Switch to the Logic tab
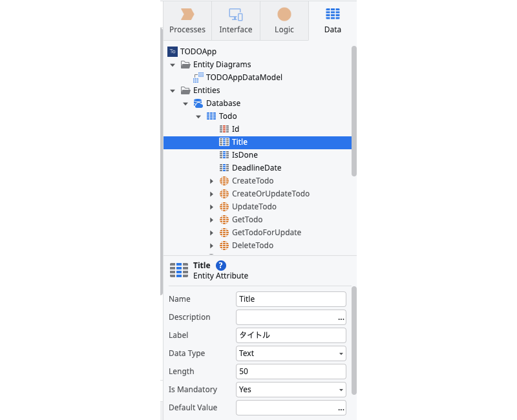This screenshot has width=517, height=420. tap(284, 21)
